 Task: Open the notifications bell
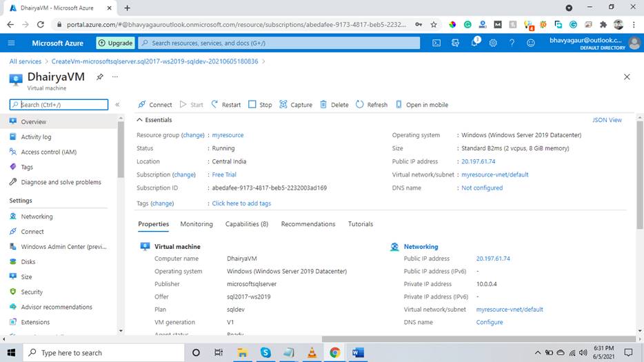click(474, 42)
